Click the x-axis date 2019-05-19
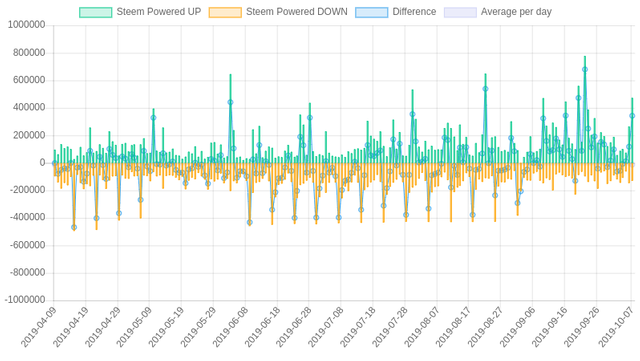The height and width of the screenshot is (361, 640). click(166, 327)
